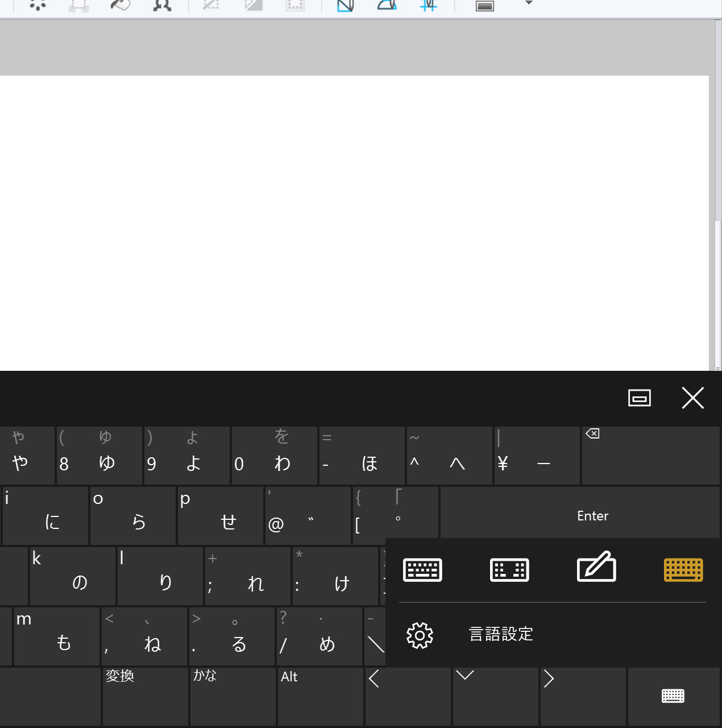Select the split keyboard layout icon
Viewport: 722px width, 728px height.
pyautogui.click(x=509, y=569)
